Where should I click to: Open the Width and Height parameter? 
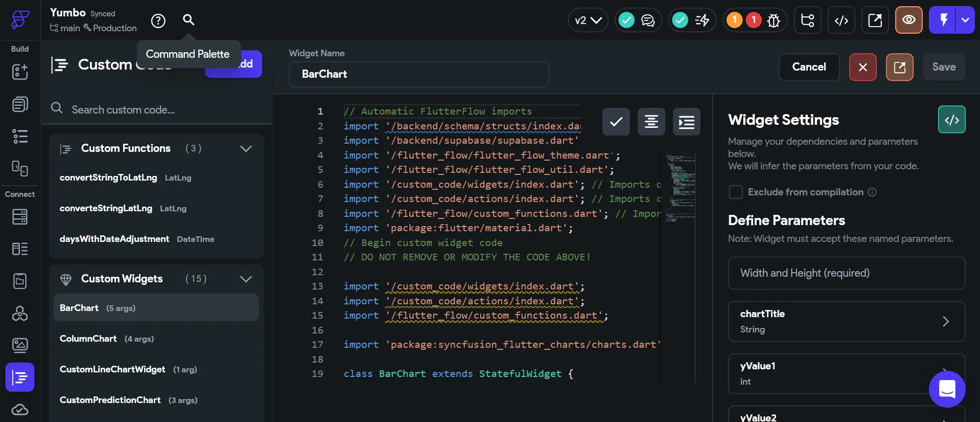click(x=847, y=273)
